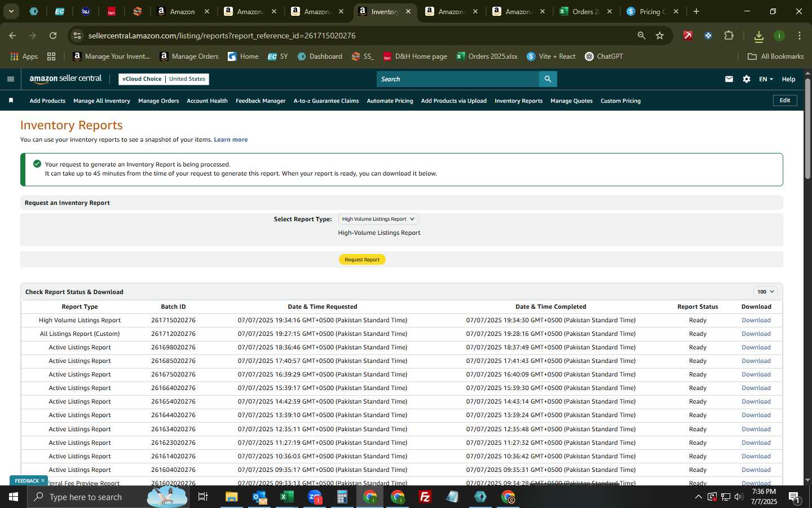This screenshot has height=508, width=812.
Task: Click the volume speaker icon in tray
Action: pyautogui.click(x=739, y=497)
